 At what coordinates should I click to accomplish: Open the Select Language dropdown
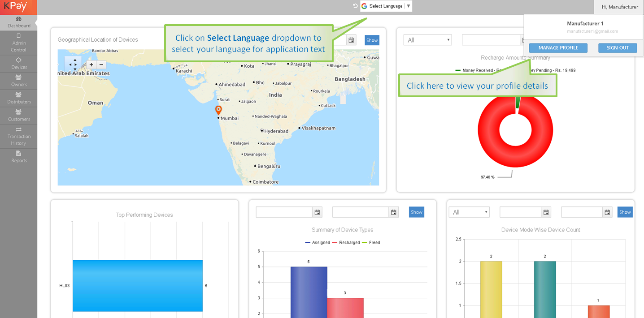point(386,6)
